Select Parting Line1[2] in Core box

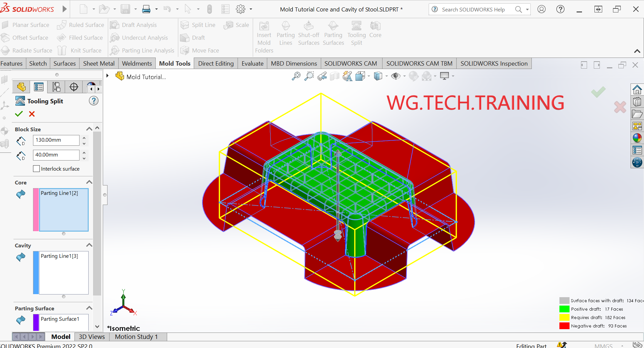coord(59,193)
